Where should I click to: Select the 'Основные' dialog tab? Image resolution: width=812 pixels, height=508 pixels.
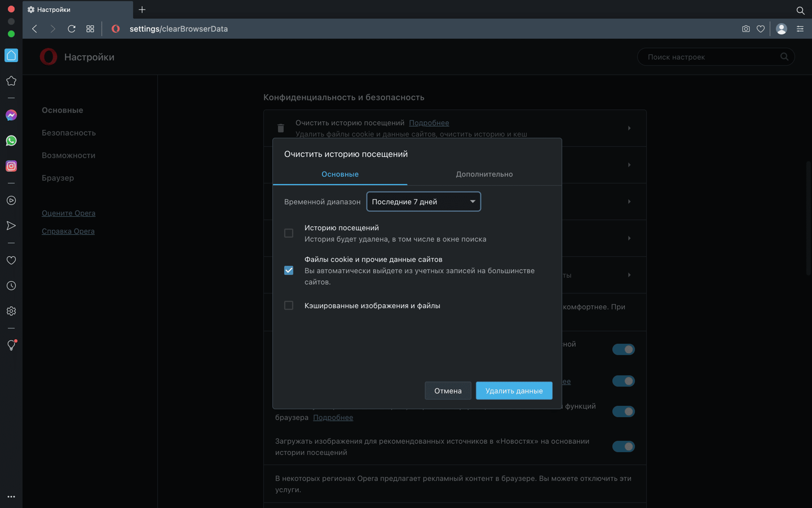coord(340,174)
